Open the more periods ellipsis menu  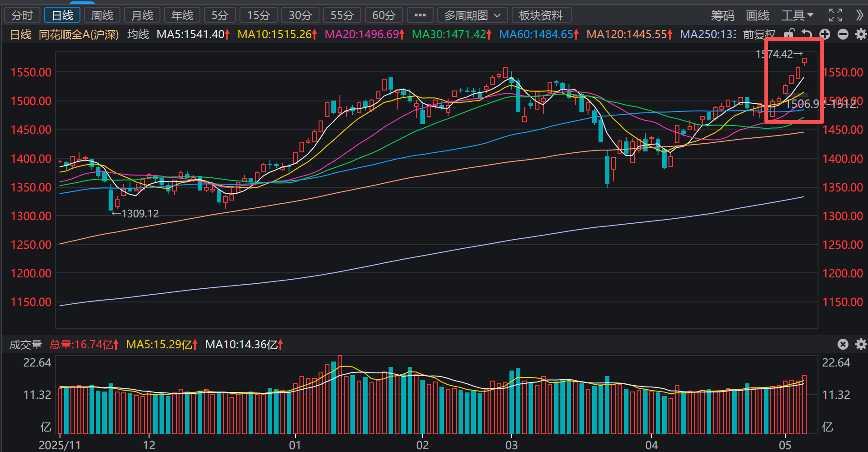(420, 15)
